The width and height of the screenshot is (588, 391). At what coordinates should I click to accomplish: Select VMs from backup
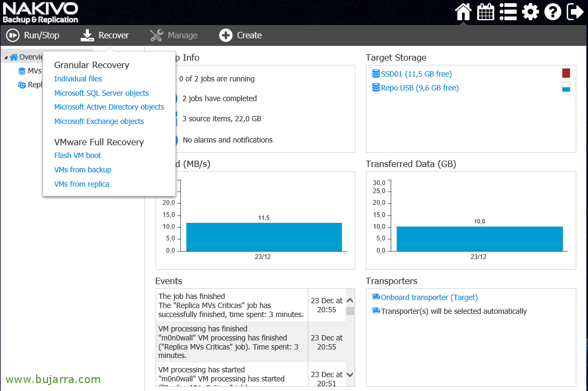pos(83,170)
